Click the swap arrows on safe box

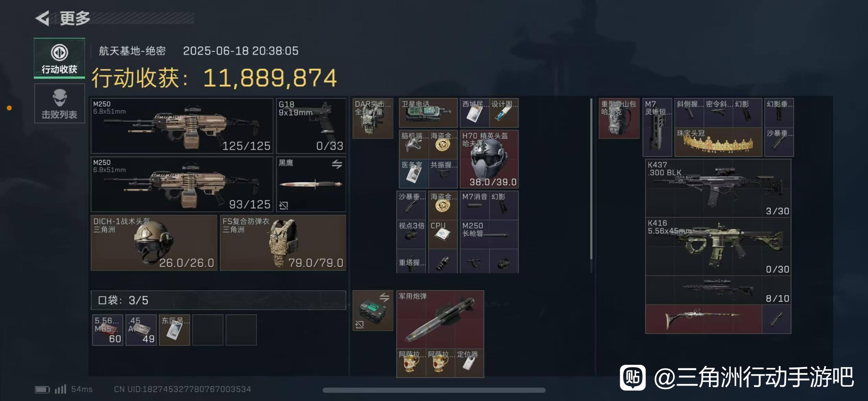pos(384,297)
